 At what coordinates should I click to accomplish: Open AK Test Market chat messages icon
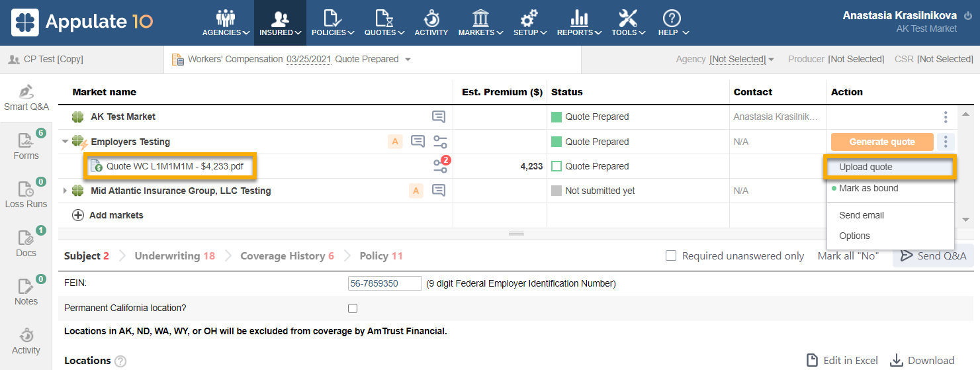coord(439,116)
